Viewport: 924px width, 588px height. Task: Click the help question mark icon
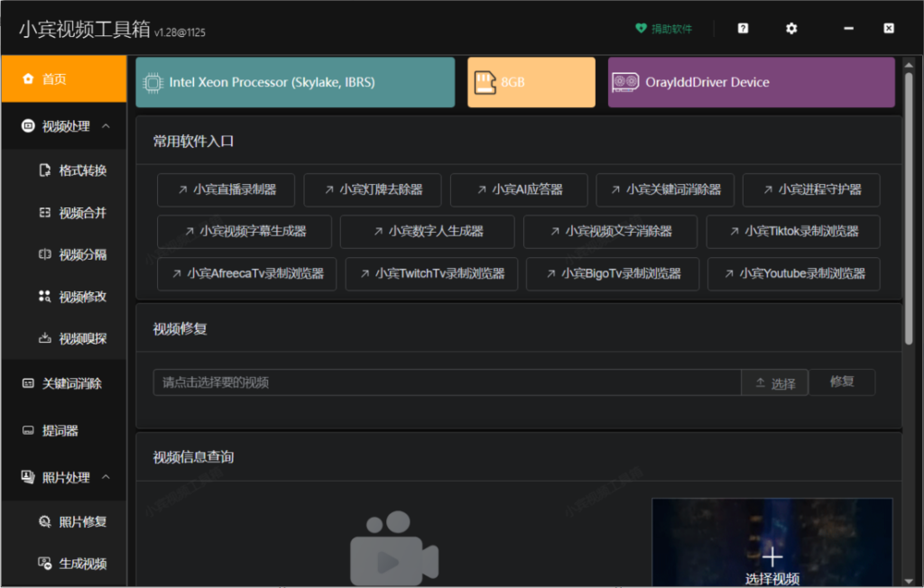[742, 28]
